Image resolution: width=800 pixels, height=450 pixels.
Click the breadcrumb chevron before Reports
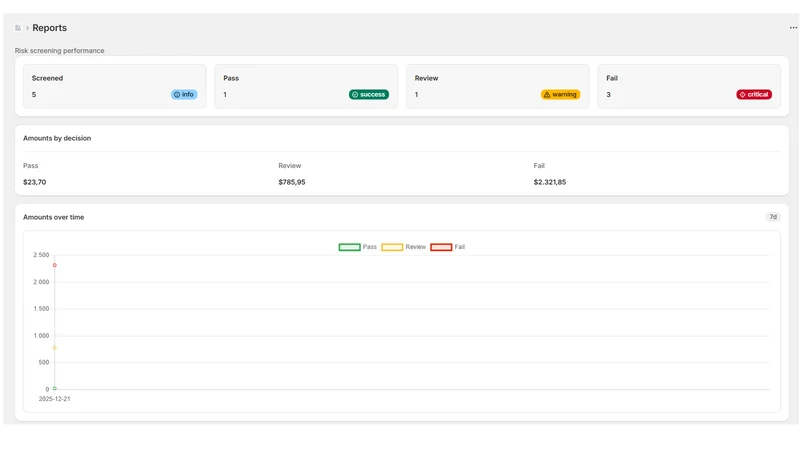click(27, 28)
